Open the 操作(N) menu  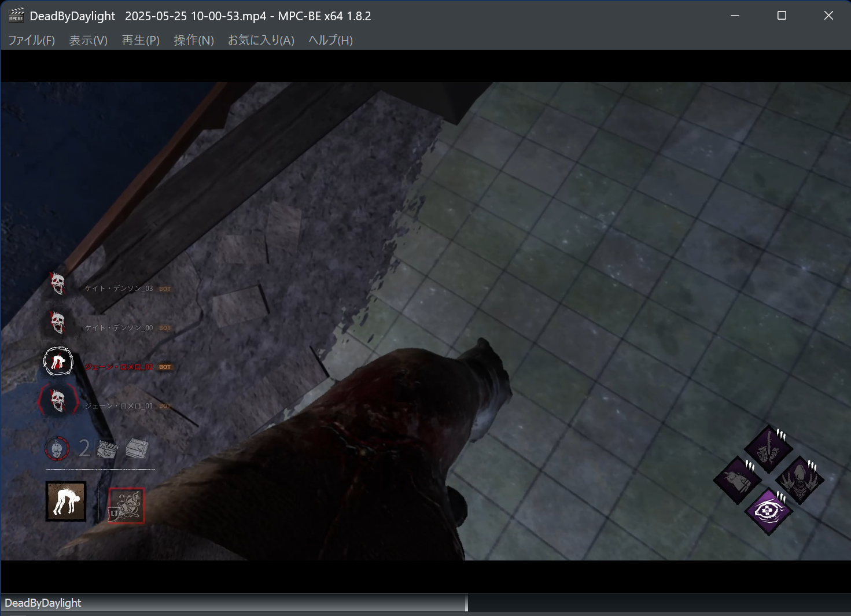pyautogui.click(x=193, y=40)
